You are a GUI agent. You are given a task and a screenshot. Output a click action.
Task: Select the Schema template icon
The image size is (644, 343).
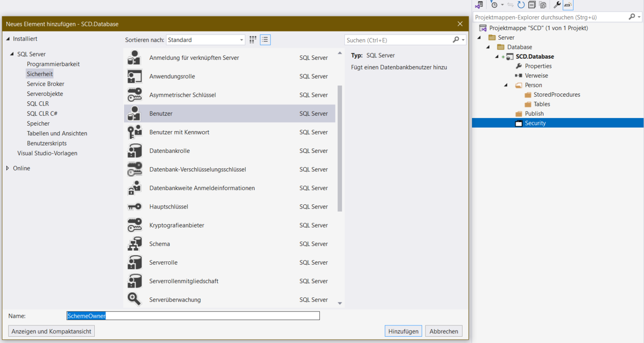coord(134,243)
